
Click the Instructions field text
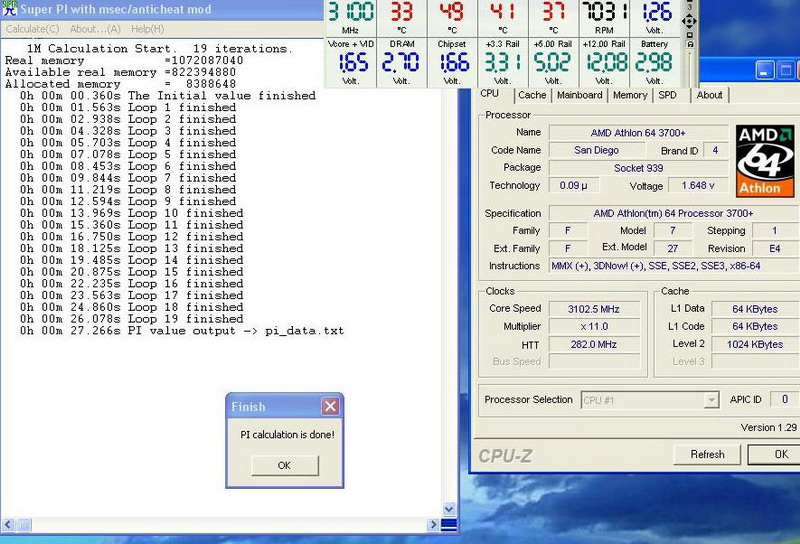pyautogui.click(x=656, y=266)
